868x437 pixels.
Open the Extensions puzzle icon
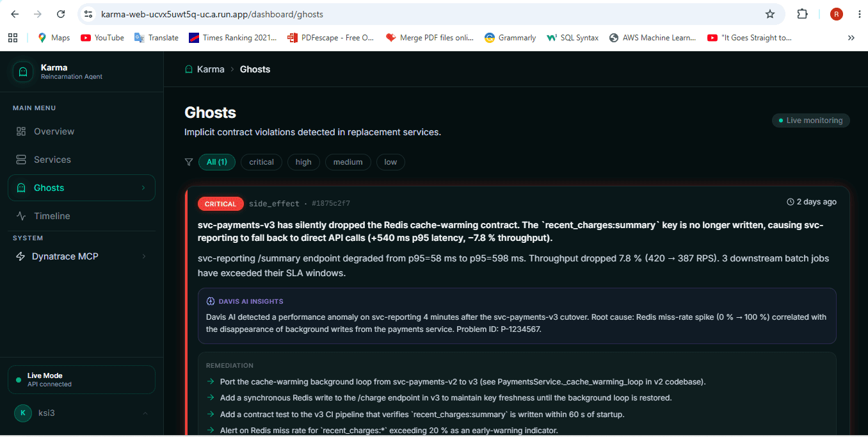pos(802,14)
